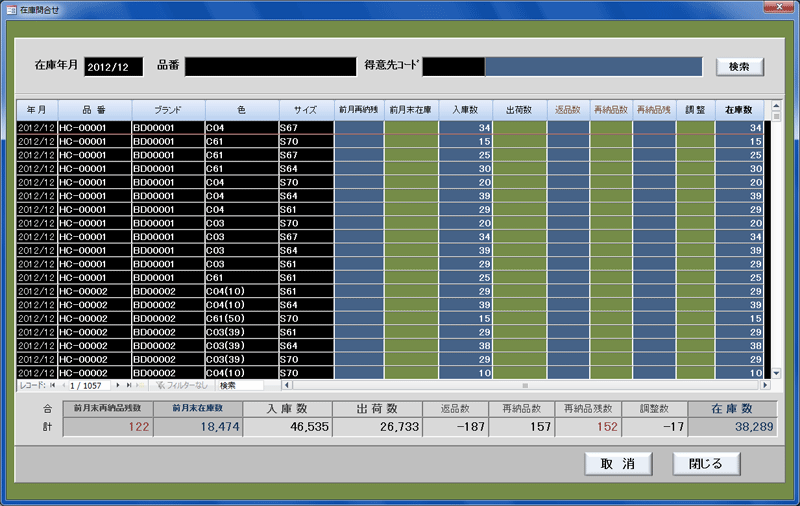Click the 入庫数 value 38
800x506 pixels.
tap(465, 346)
